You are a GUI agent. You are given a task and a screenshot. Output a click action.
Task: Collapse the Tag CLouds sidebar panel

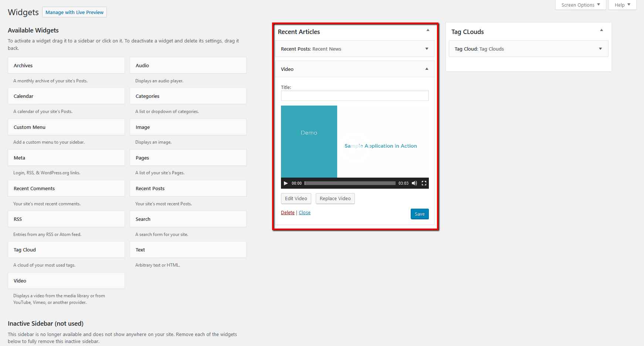click(x=601, y=30)
